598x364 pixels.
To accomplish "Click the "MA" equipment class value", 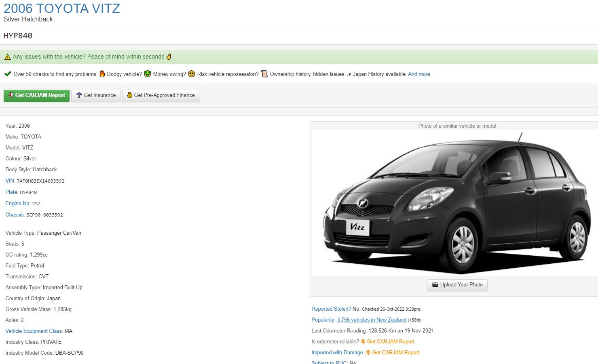I will pyautogui.click(x=69, y=331).
